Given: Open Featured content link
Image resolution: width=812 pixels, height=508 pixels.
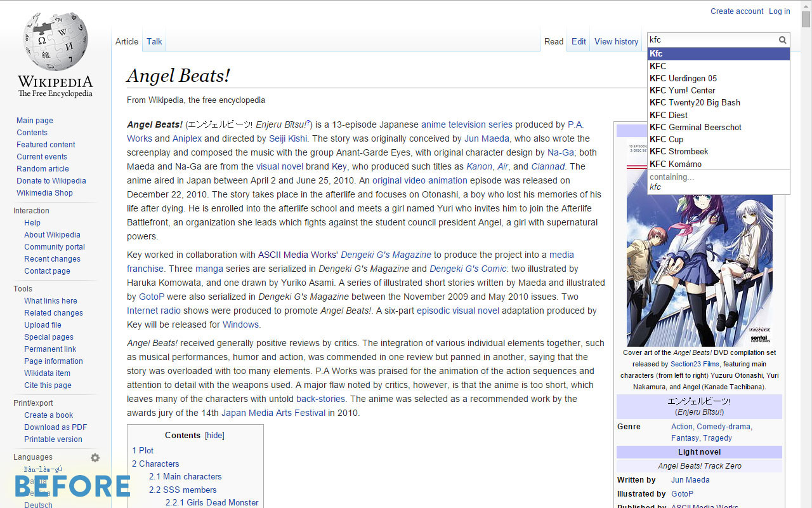Looking at the screenshot, I should (x=46, y=145).
